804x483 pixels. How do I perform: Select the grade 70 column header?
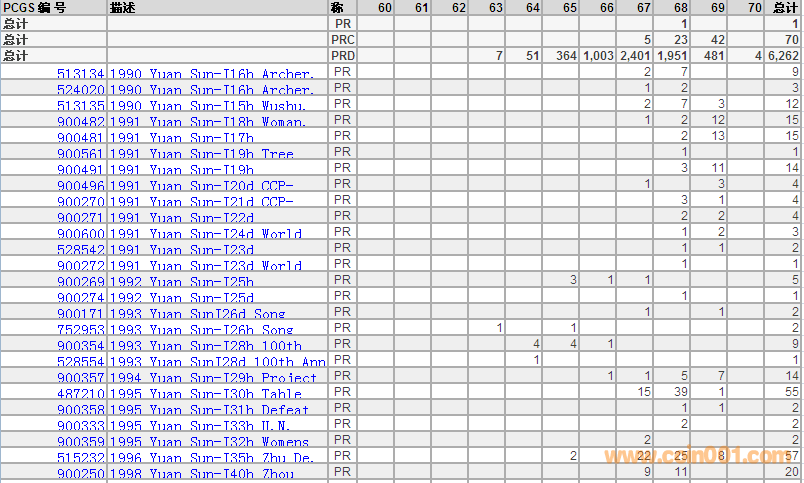tap(754, 8)
